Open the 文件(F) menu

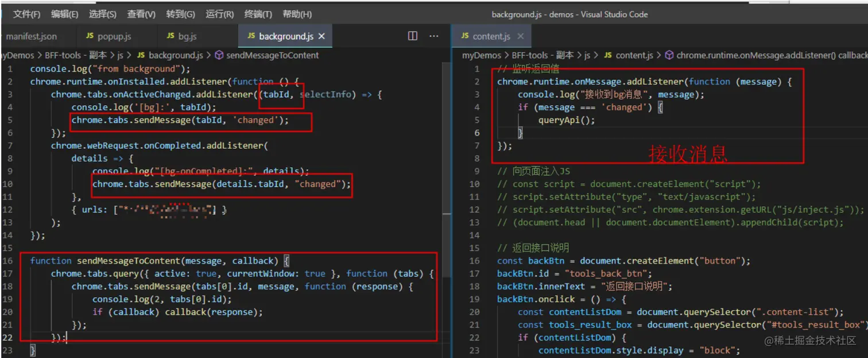[x=27, y=14]
